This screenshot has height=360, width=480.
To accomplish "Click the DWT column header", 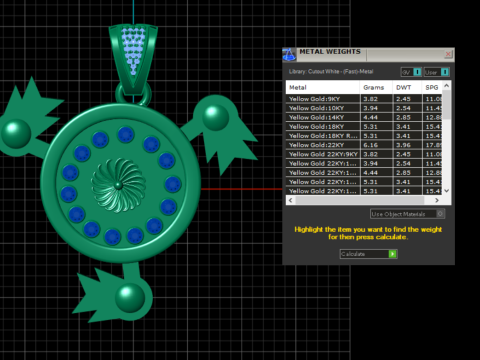I will tap(407, 87).
